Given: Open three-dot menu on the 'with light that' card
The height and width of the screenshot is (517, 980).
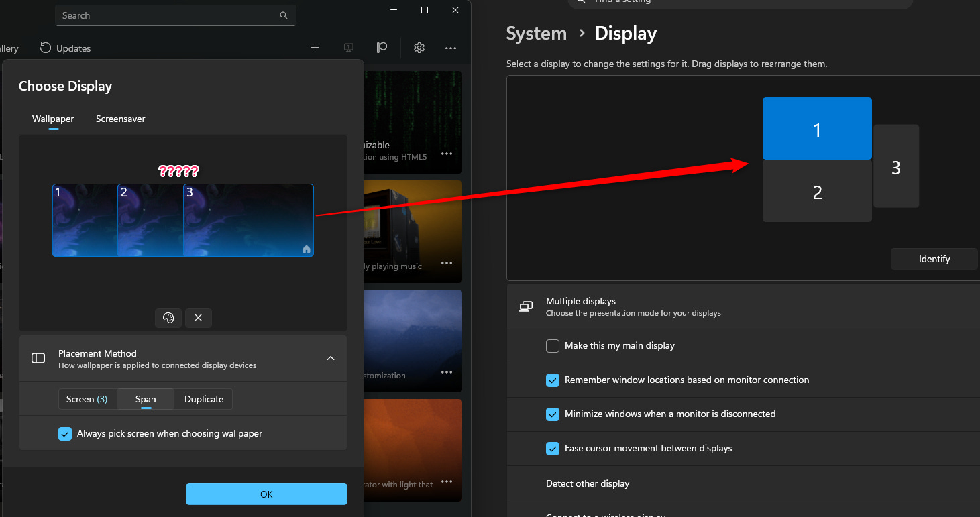Looking at the screenshot, I should point(447,481).
